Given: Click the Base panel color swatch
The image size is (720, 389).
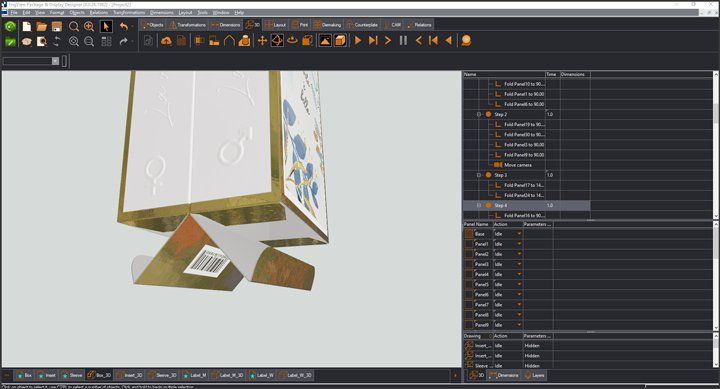Looking at the screenshot, I should [469, 234].
